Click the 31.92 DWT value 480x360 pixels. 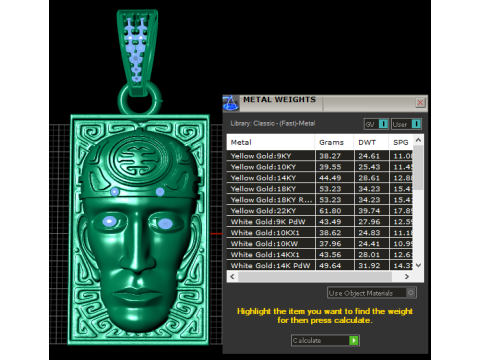[x=369, y=265]
